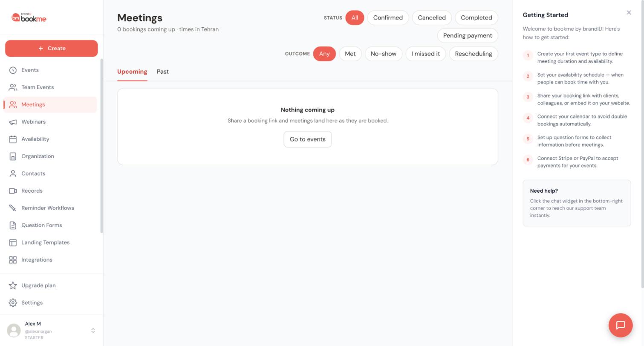Click step 4 connect your calendar text

(582, 120)
